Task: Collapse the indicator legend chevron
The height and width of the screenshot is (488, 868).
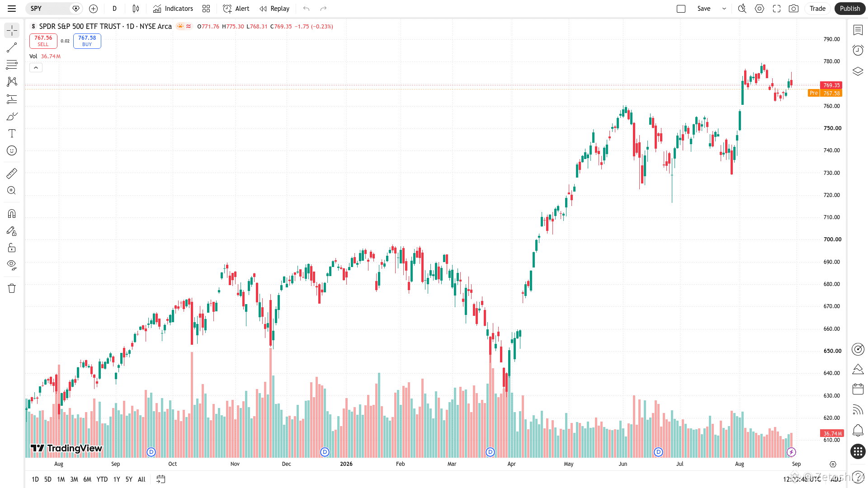Action: coord(36,68)
